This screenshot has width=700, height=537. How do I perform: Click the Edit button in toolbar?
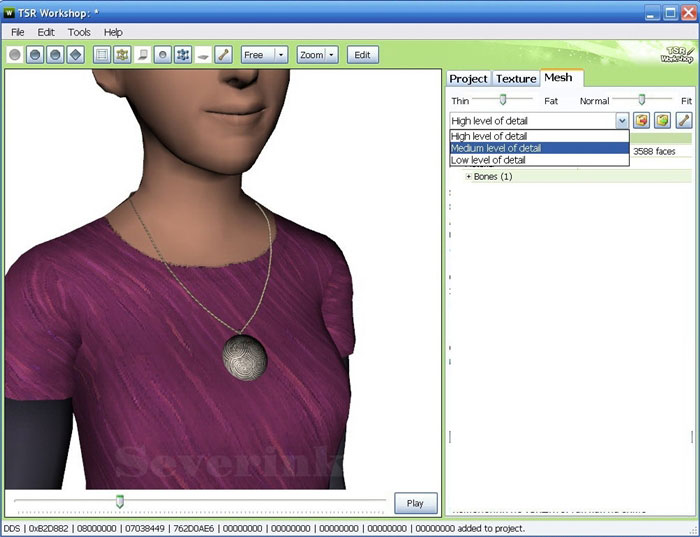click(x=362, y=55)
